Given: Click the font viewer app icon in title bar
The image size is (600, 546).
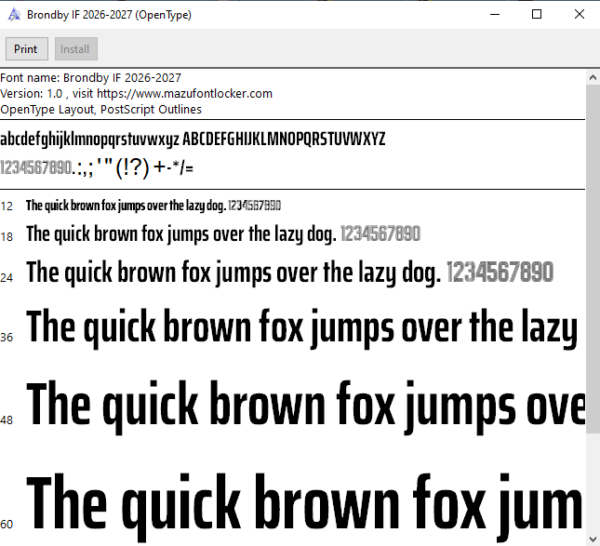Looking at the screenshot, I should 14,15.
